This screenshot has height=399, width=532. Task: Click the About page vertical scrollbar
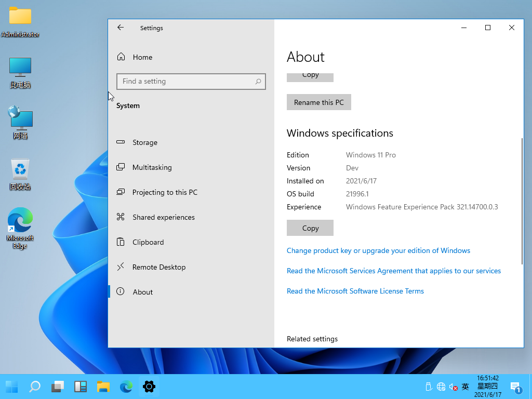click(522, 201)
